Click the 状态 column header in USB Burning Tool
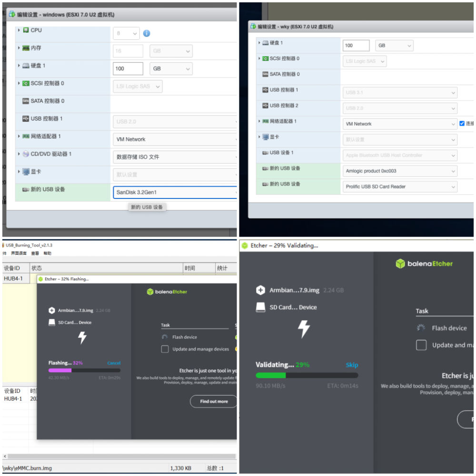Image resolution: width=476 pixels, height=476 pixels. (x=106, y=268)
